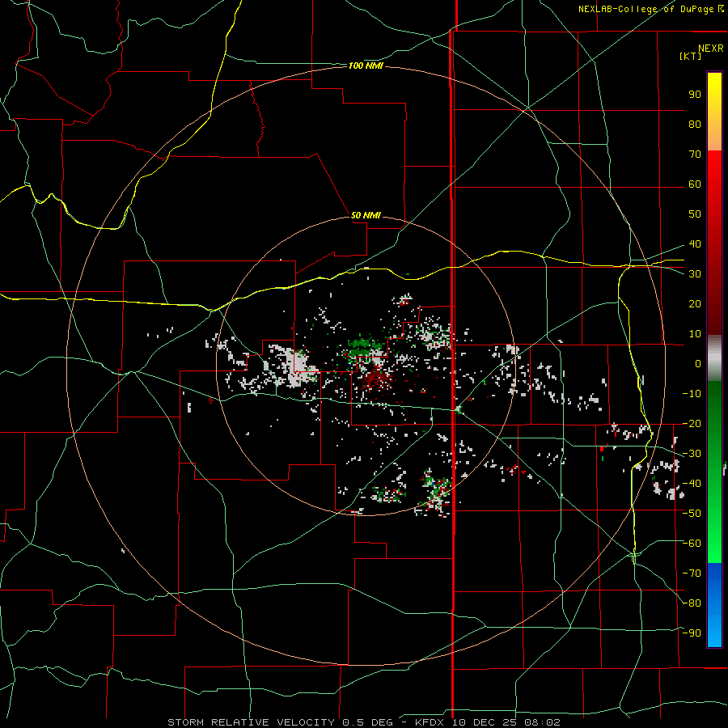Click the gray zero-velocity segment of color bar
The image size is (728, 728).
[714, 358]
